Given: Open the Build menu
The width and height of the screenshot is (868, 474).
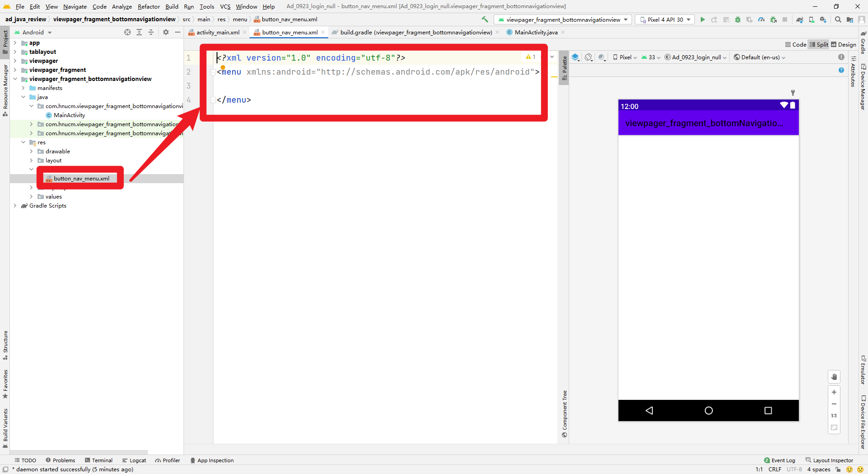Looking at the screenshot, I should pyautogui.click(x=172, y=6).
